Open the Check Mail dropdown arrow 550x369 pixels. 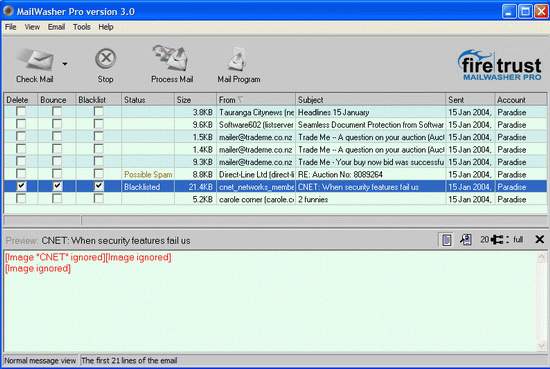click(x=65, y=64)
